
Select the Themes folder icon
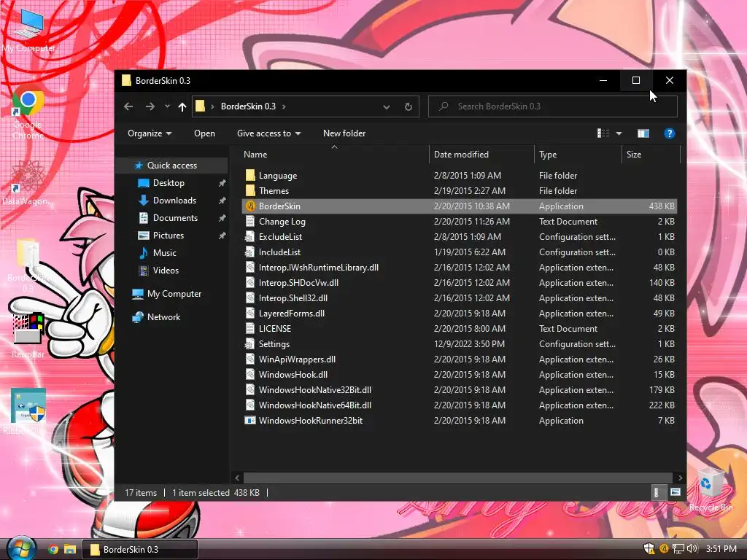(250, 190)
